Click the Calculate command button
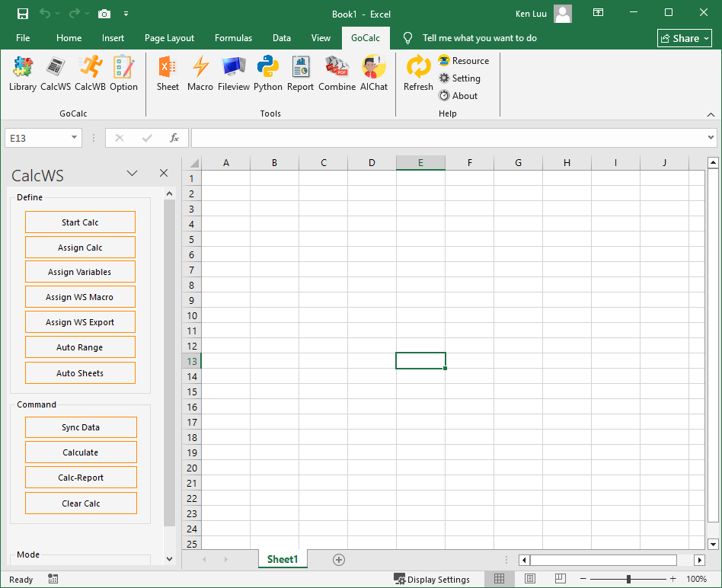Screen dimensions: 722x588 81,452
